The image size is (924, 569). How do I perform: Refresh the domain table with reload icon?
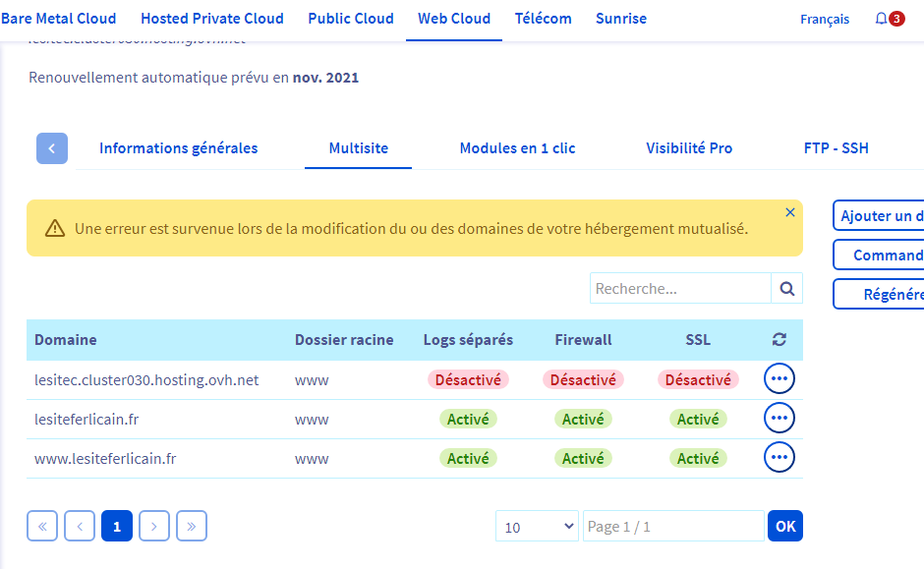[780, 340]
